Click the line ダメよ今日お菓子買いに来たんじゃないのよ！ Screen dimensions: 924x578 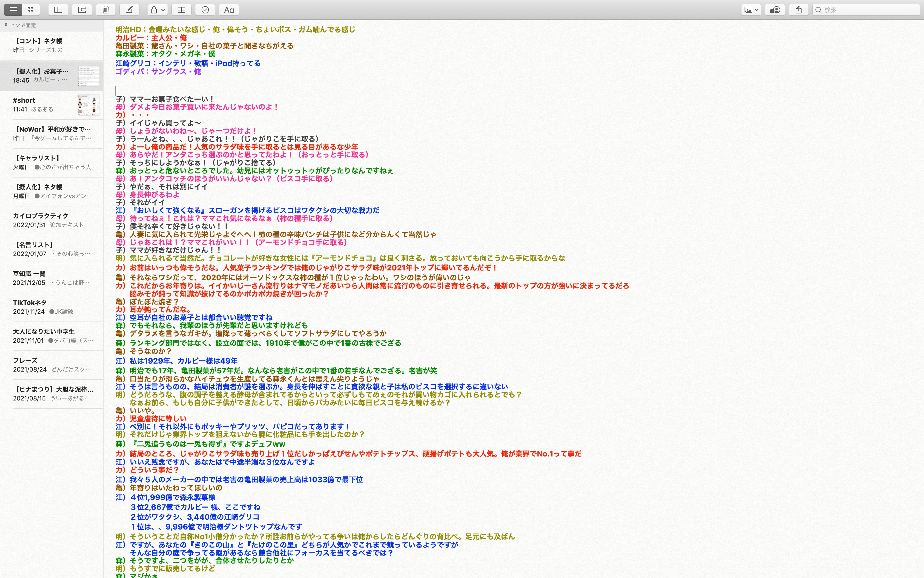tap(197, 107)
